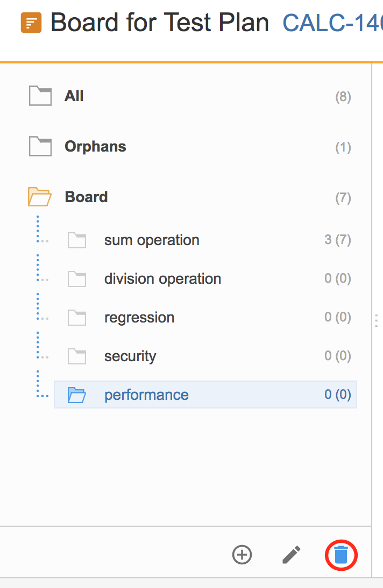Screen dimensions: 383x588
Task: Open the CALC-140 issue link
Action: click(332, 23)
